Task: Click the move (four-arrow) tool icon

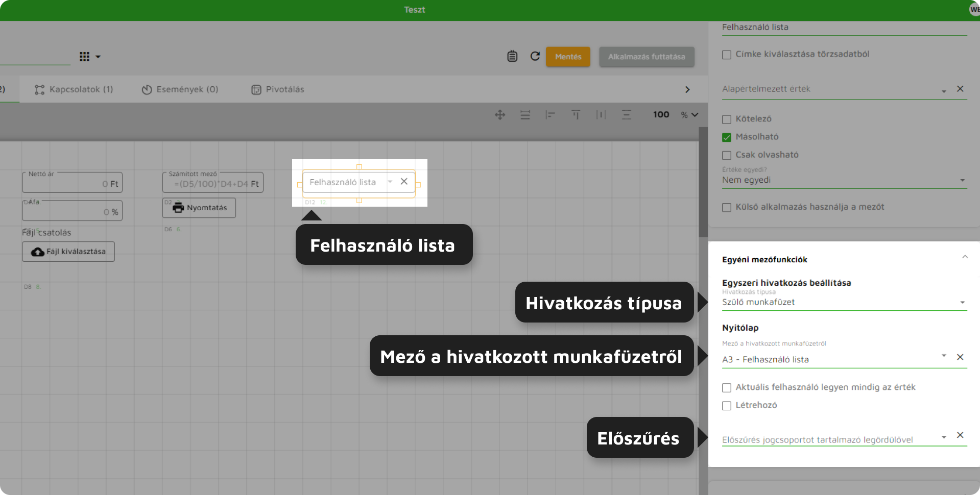Action: click(500, 115)
